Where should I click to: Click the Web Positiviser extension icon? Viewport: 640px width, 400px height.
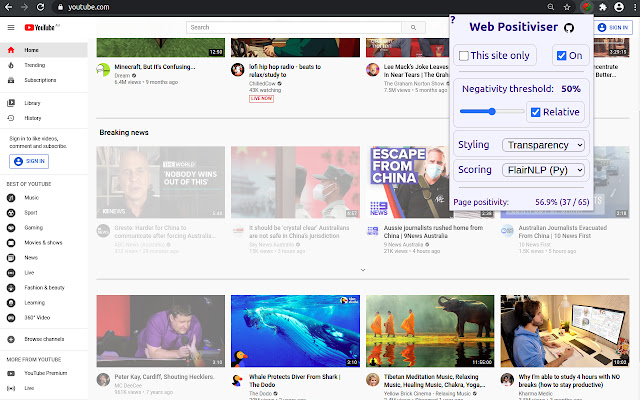[587, 7]
